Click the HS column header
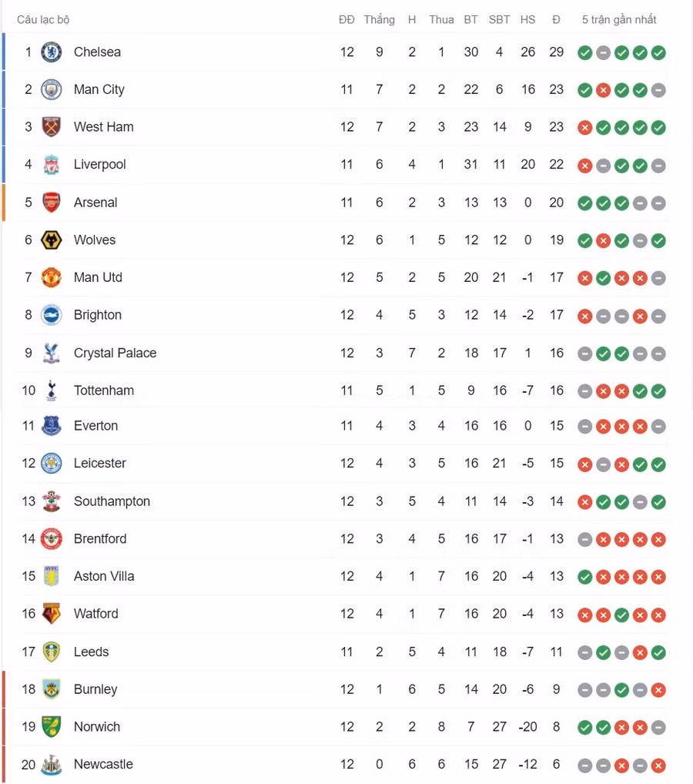This screenshot has width=693, height=784. click(x=527, y=19)
